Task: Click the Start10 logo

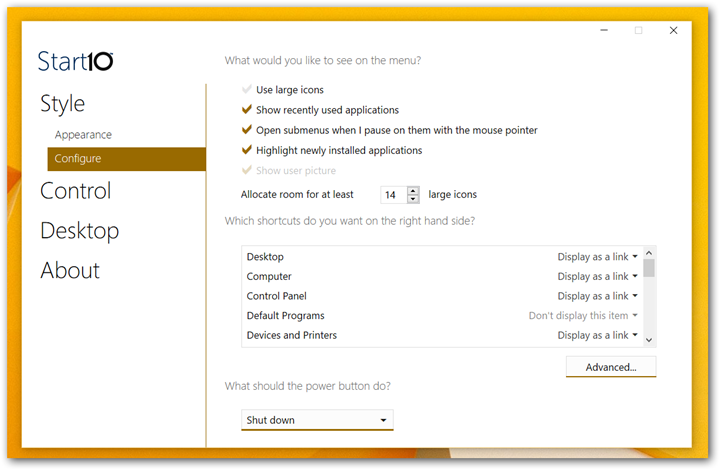Action: point(75,61)
